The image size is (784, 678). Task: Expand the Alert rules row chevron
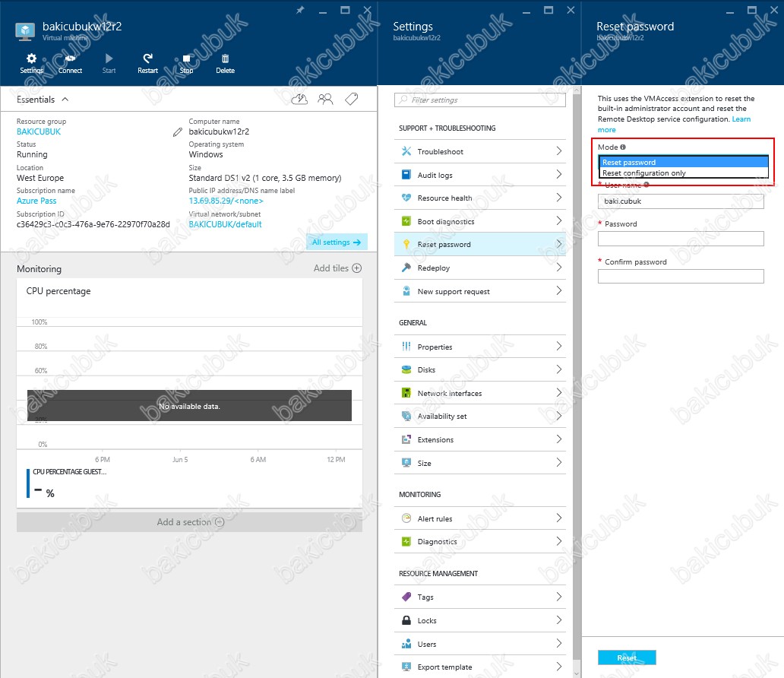pyautogui.click(x=559, y=518)
